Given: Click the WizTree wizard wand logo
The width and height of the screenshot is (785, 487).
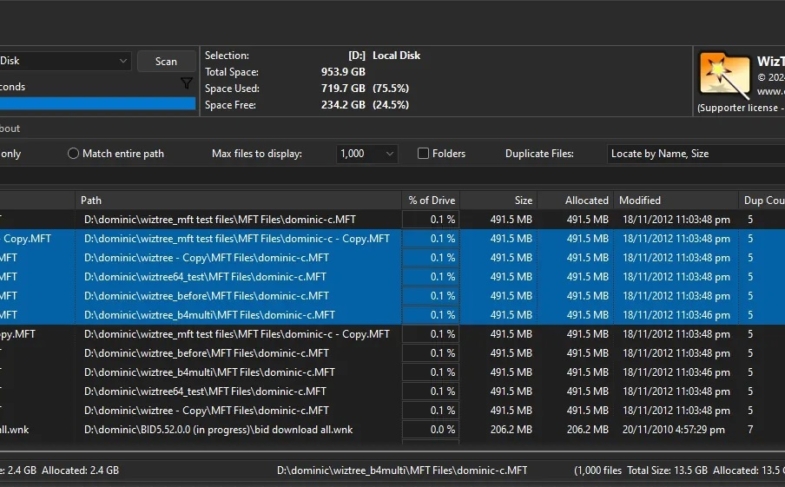Looking at the screenshot, I should (724, 75).
